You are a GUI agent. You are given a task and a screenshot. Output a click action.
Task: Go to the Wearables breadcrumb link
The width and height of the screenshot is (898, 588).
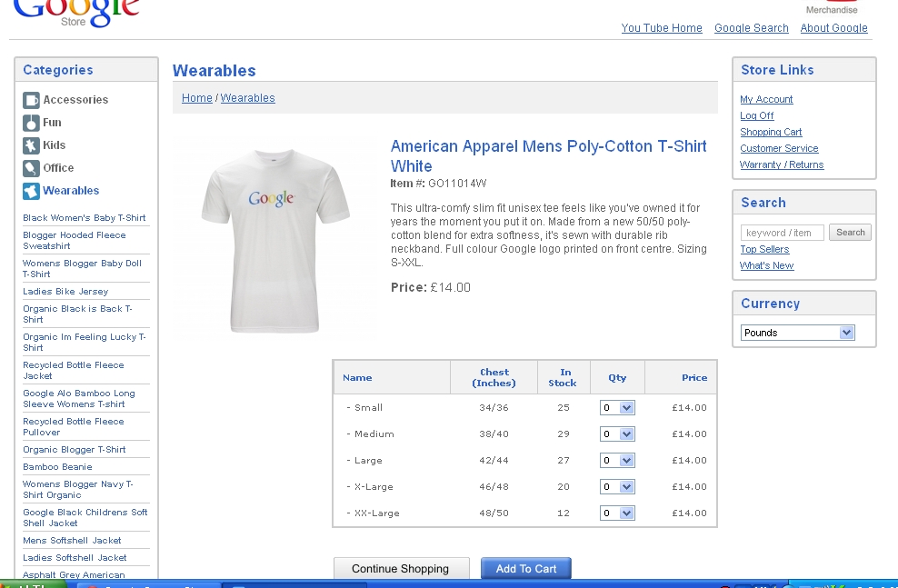[x=247, y=98]
